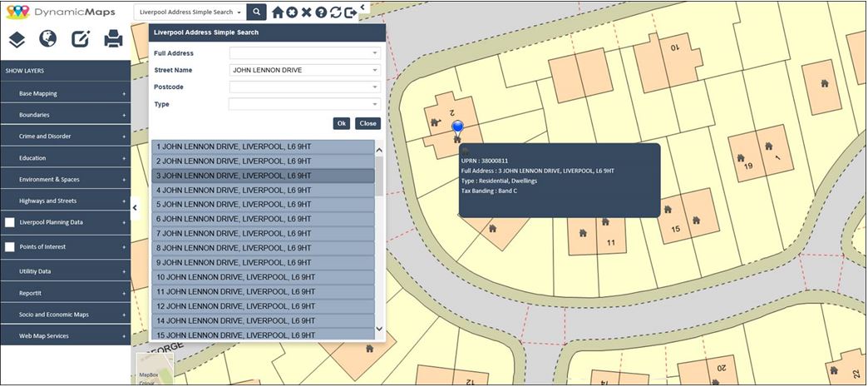Click house icon on top right building
868x387 pixels.
pos(825,83)
